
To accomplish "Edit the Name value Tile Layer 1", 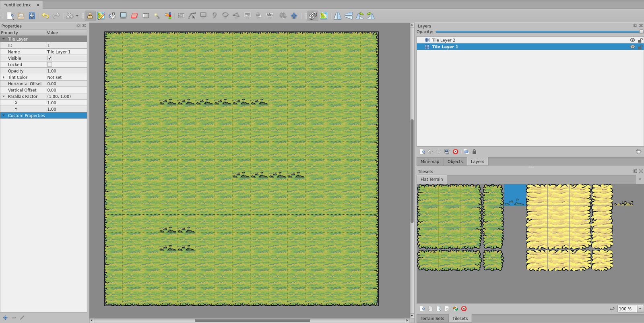I will [x=66, y=52].
